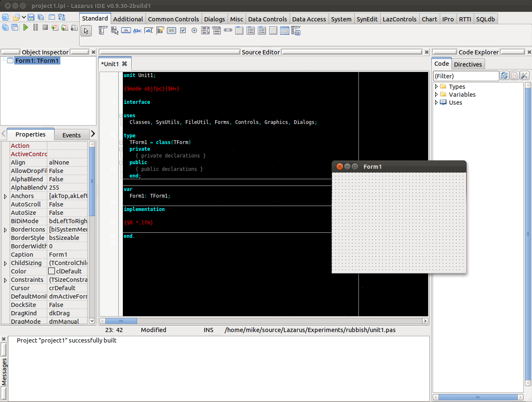Pick the TMainMenu component icon

(103, 31)
